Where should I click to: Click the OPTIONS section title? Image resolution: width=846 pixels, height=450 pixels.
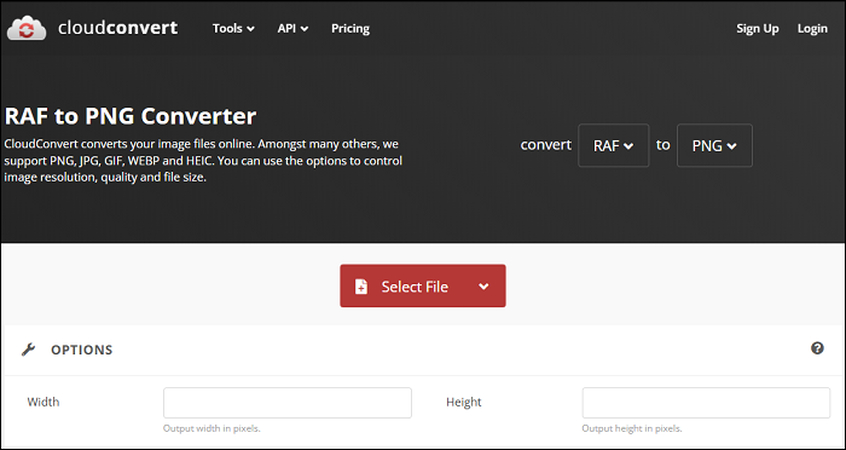click(x=82, y=350)
